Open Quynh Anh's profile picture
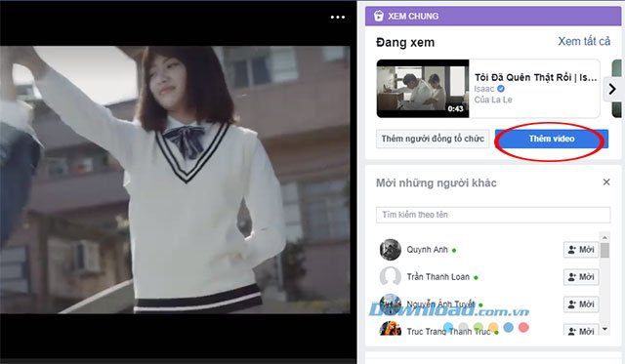The height and width of the screenshot is (364, 625). point(391,250)
